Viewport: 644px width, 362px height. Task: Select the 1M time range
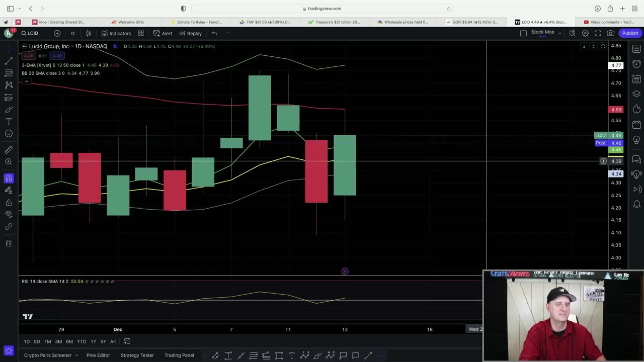(x=48, y=341)
